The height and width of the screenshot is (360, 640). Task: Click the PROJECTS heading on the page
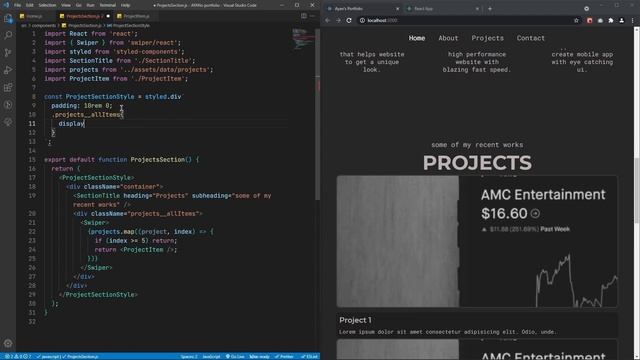pos(477,163)
